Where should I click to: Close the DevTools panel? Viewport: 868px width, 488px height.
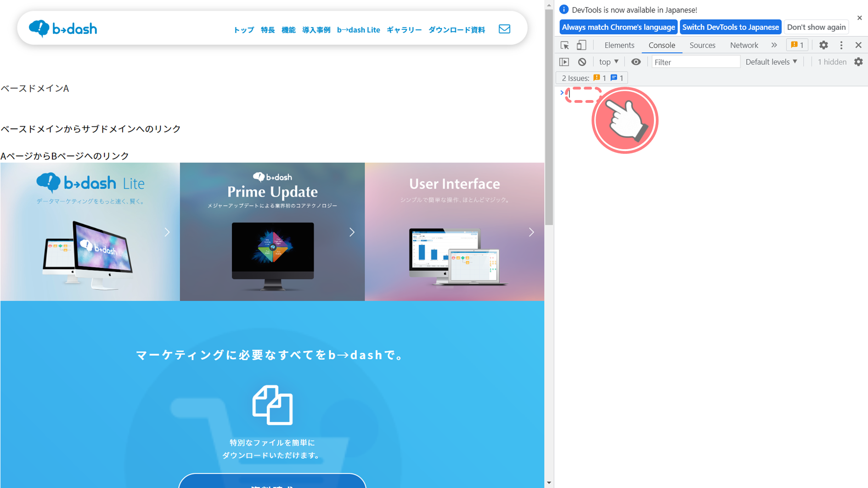[x=858, y=45]
